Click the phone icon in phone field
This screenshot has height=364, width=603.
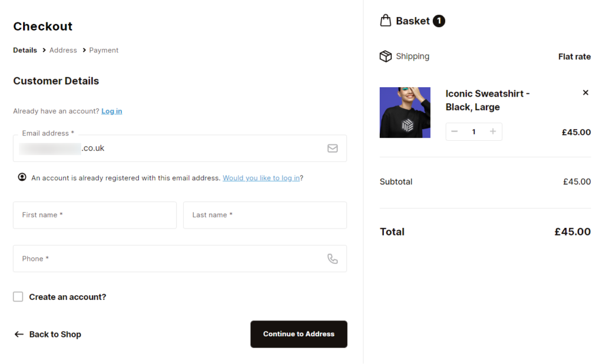pyautogui.click(x=332, y=258)
